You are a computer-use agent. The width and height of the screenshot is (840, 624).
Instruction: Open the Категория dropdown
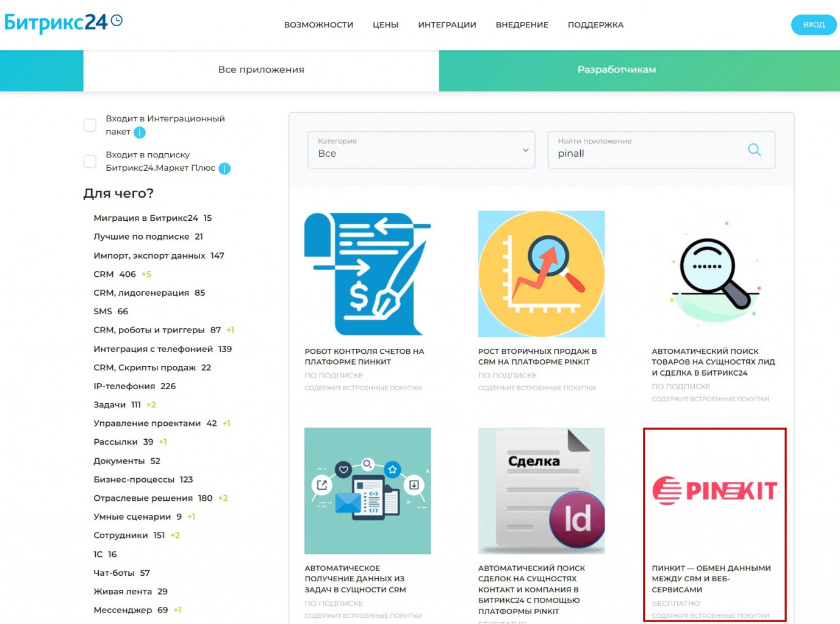point(421,150)
